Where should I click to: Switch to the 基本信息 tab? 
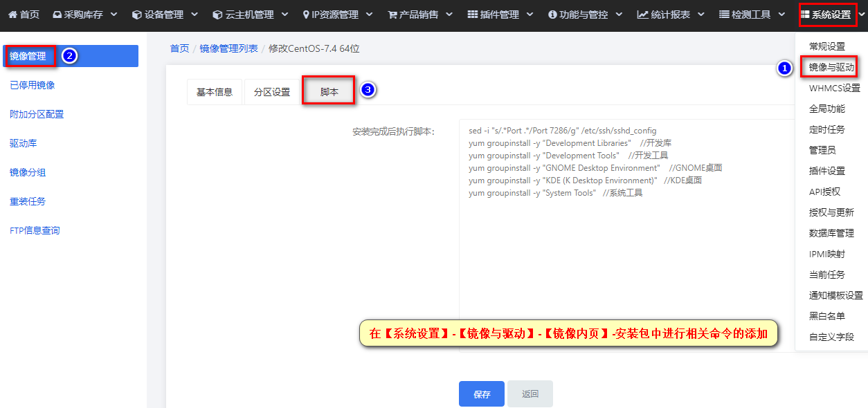(215, 92)
